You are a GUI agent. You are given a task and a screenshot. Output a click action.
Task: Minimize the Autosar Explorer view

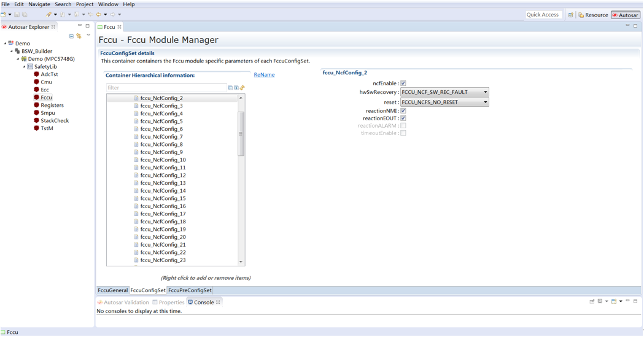tap(80, 25)
